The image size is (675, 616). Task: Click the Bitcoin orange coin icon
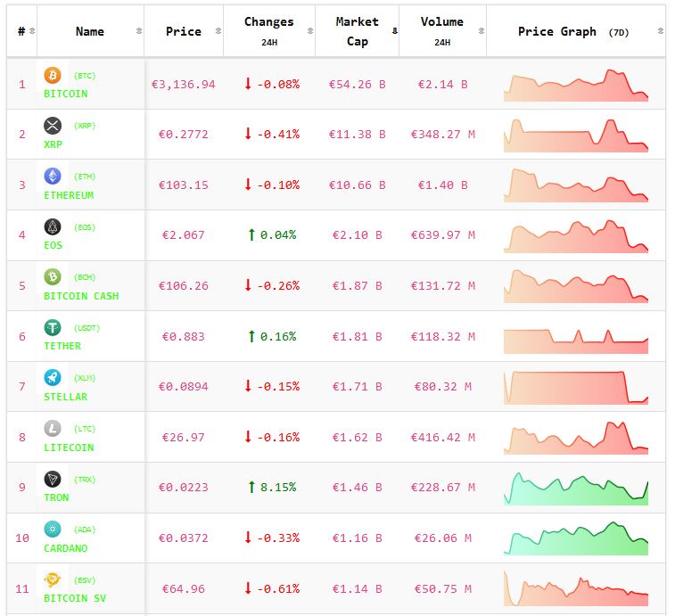(53, 75)
